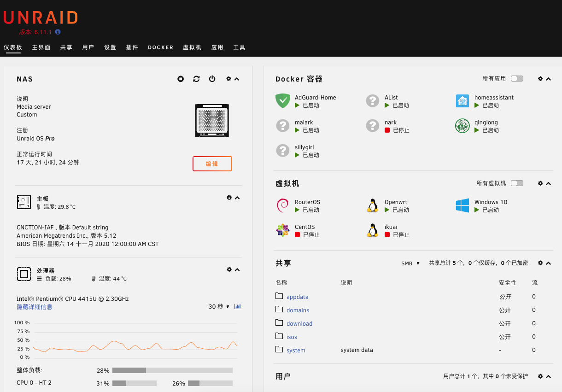This screenshot has height=392, width=562.
Task: Click the AdGuard-Home container icon
Action: click(x=282, y=101)
